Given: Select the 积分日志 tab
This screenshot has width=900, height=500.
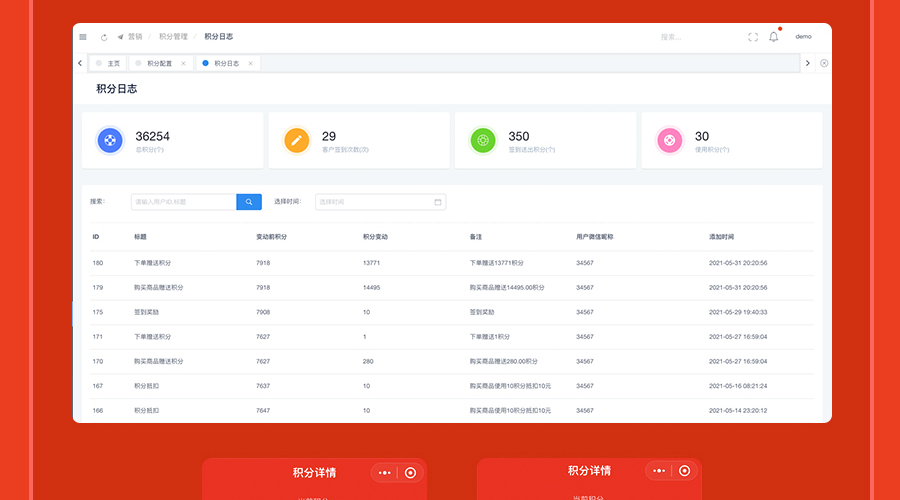Looking at the screenshot, I should [227, 63].
